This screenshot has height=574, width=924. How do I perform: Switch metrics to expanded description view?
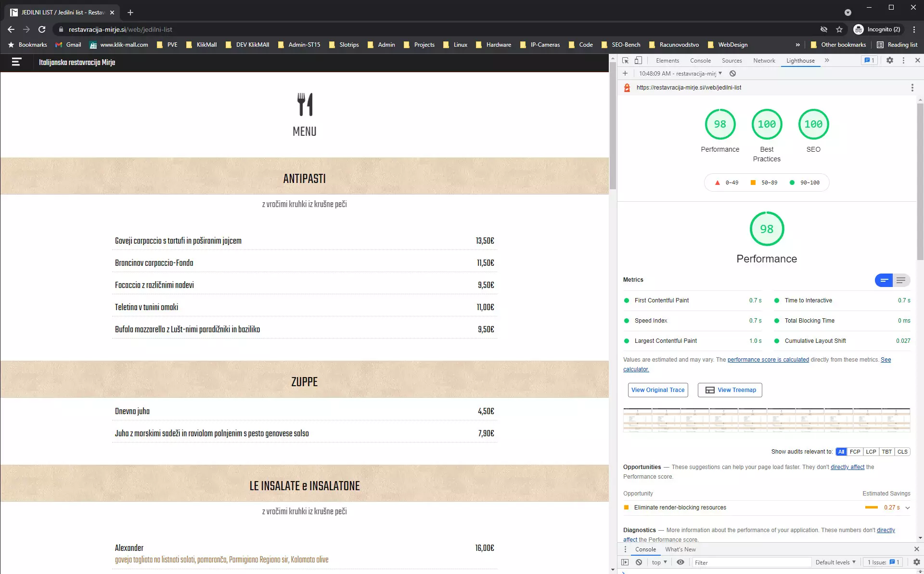pyautogui.click(x=901, y=280)
